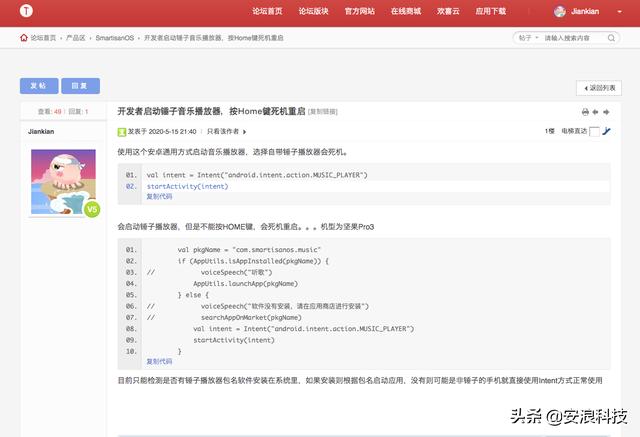
Task: Click author name Jiankian in left sidebar
Action: [x=41, y=131]
